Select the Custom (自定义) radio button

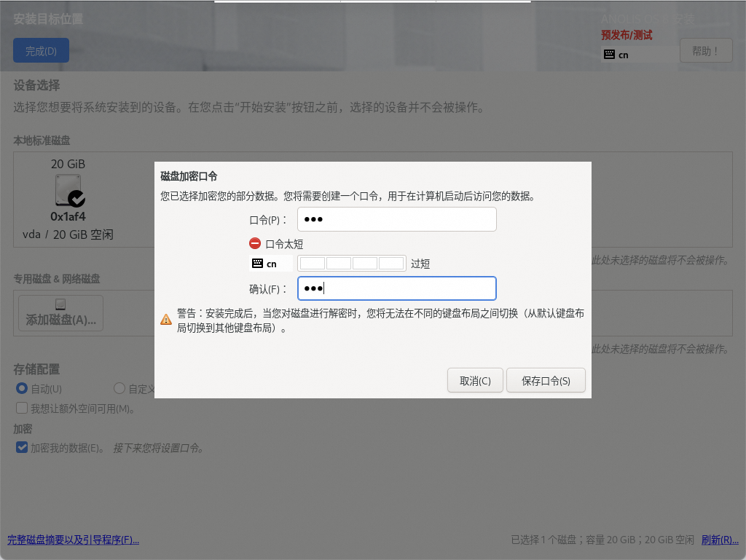119,389
